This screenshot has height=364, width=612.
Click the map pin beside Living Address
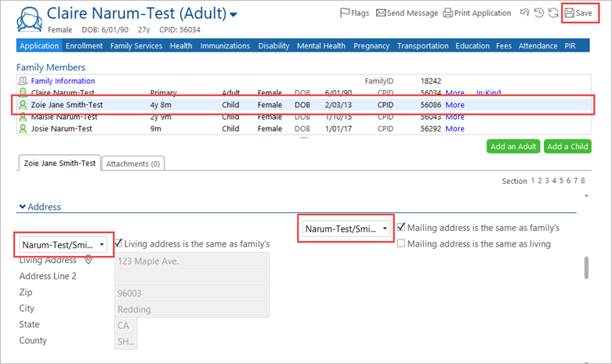pos(89,260)
